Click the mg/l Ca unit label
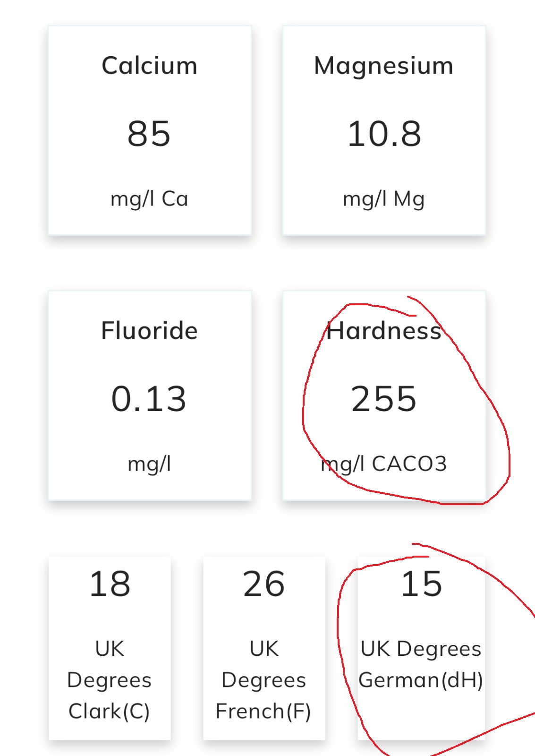 (149, 199)
